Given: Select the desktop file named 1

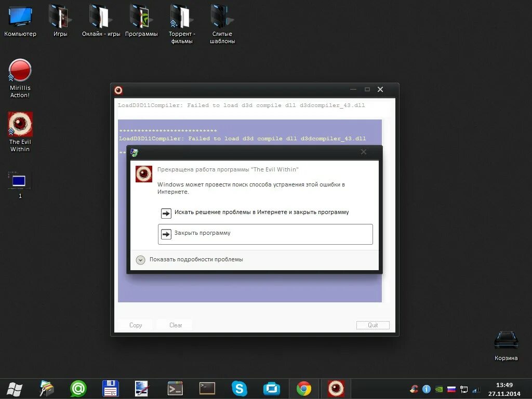Looking at the screenshot, I should point(20,184).
